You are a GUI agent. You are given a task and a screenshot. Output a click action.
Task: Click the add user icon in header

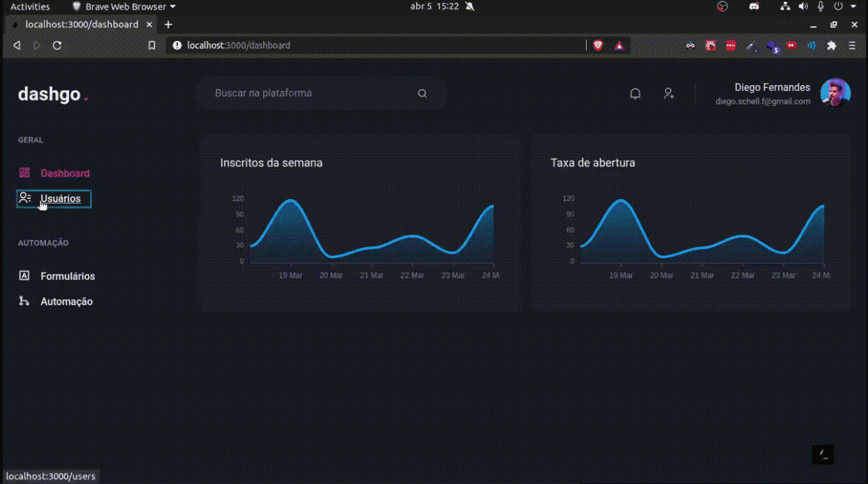(668, 93)
